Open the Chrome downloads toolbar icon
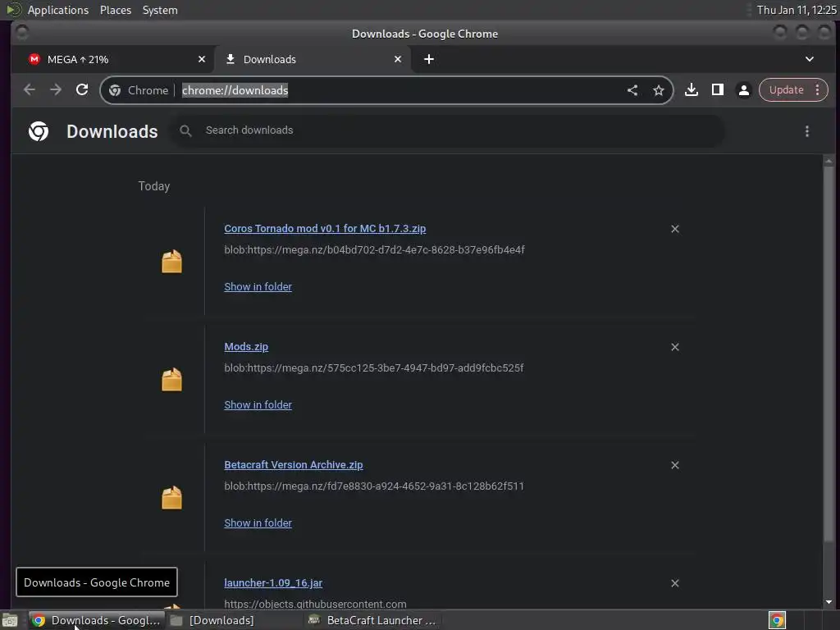The image size is (840, 630). 691,90
